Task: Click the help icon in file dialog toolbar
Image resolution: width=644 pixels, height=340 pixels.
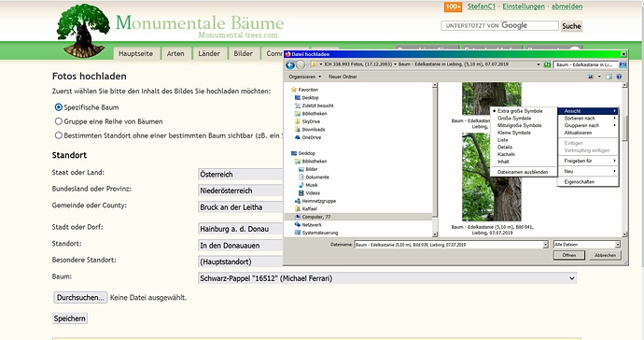Action: (x=619, y=77)
